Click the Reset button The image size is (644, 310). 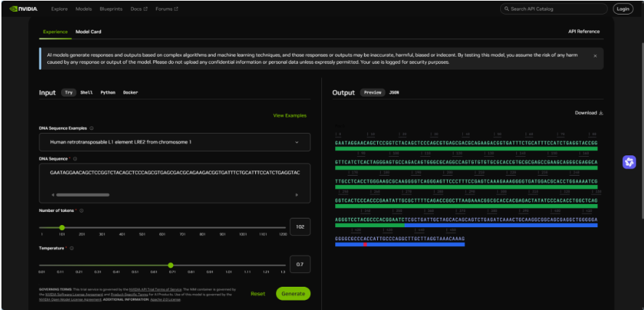tap(258, 293)
